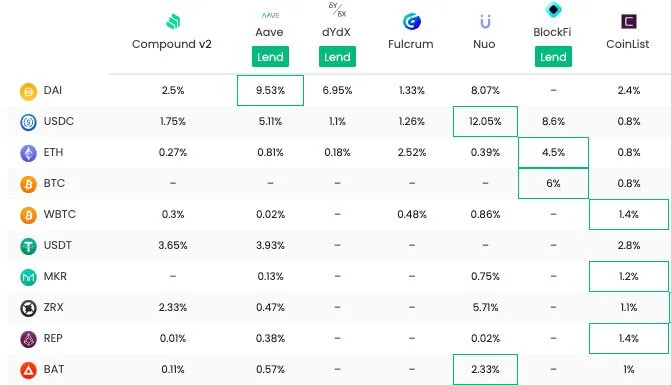Click the ETH coin icon
The image size is (671, 385).
[28, 153]
